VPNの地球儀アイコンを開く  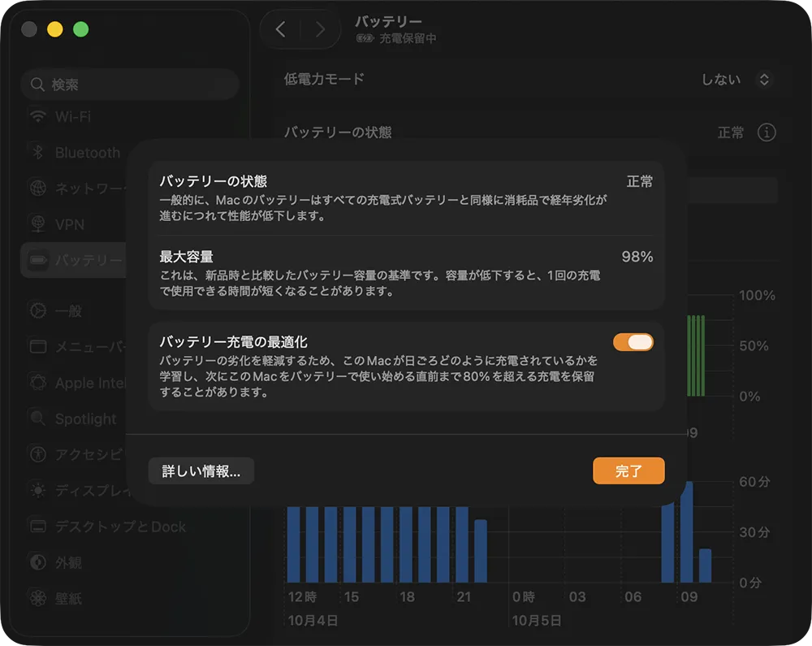38,224
